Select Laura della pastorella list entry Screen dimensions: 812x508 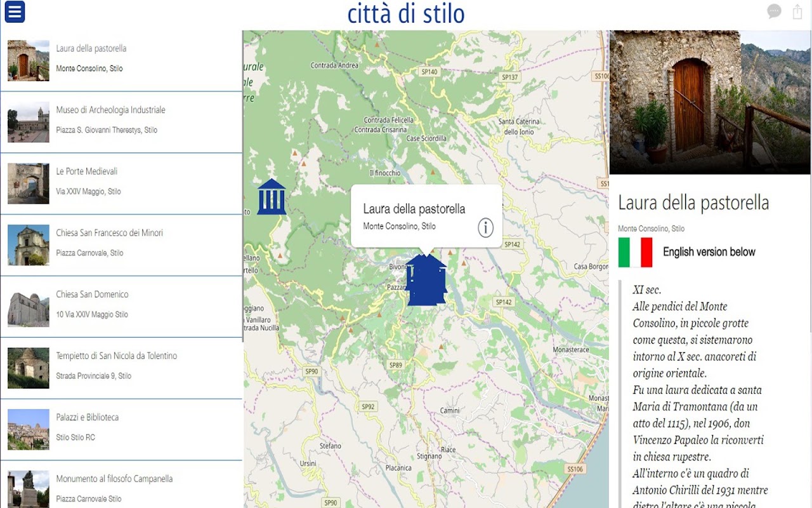pos(121,60)
